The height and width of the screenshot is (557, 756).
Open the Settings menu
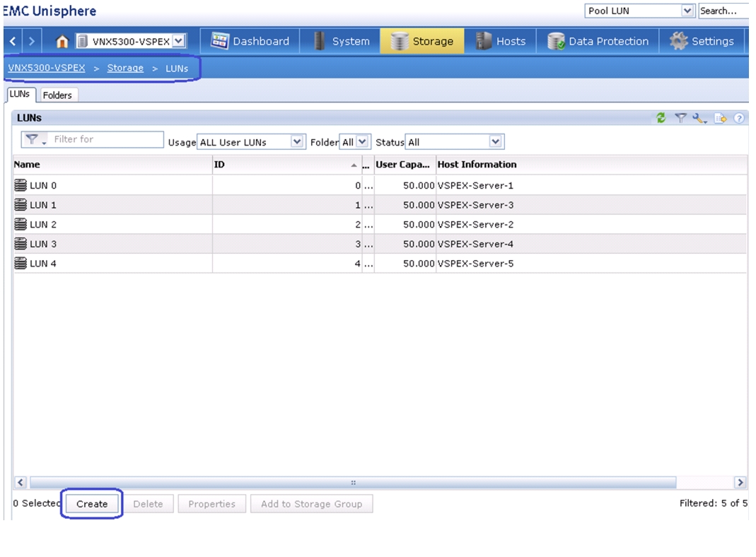(x=702, y=41)
